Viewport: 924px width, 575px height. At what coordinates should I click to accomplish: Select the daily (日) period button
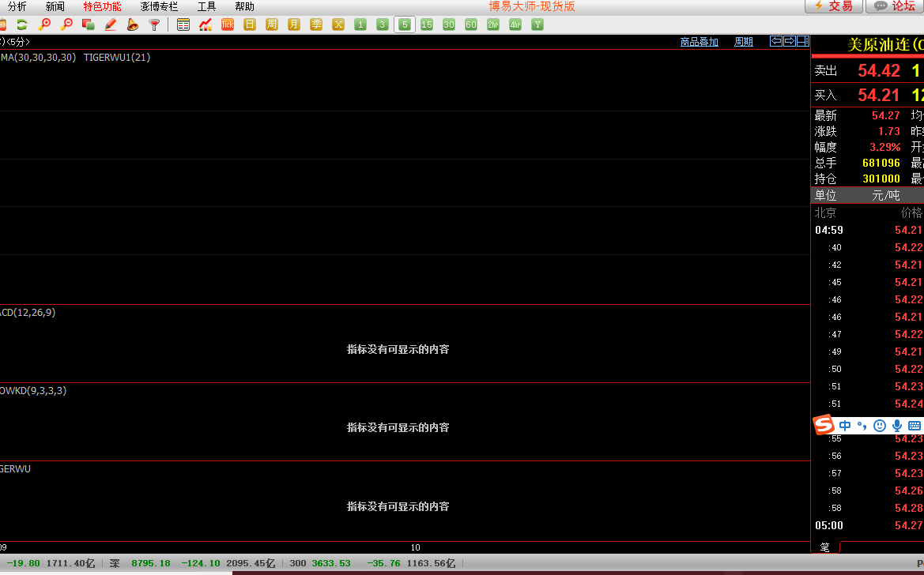point(250,24)
